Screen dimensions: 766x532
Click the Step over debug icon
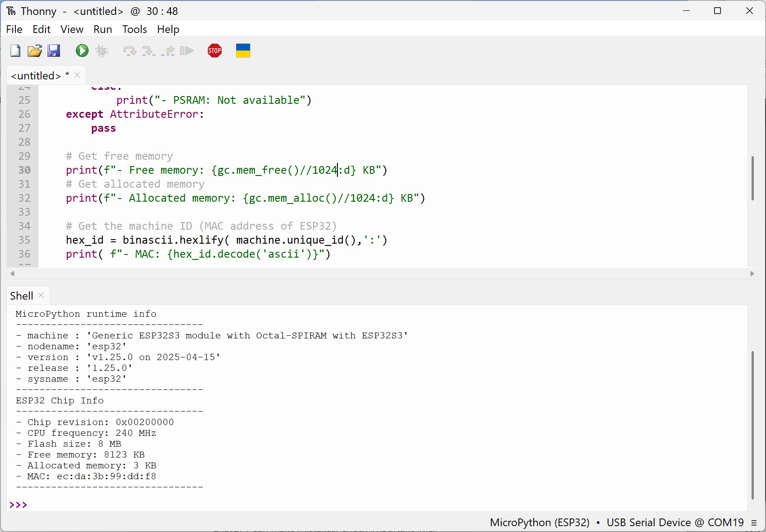click(x=129, y=51)
